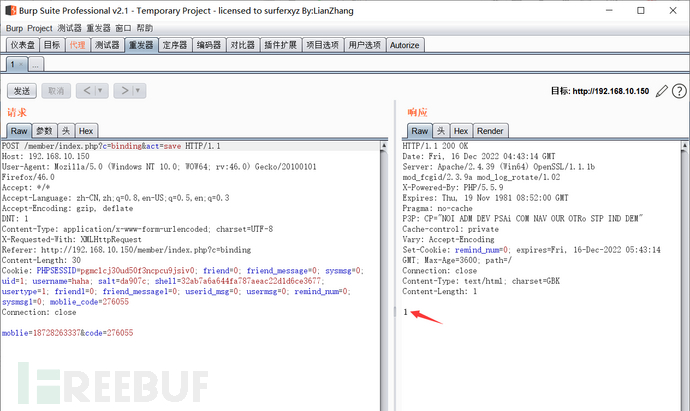Select the response Hex tab
The width and height of the screenshot is (690, 411).
(x=461, y=131)
